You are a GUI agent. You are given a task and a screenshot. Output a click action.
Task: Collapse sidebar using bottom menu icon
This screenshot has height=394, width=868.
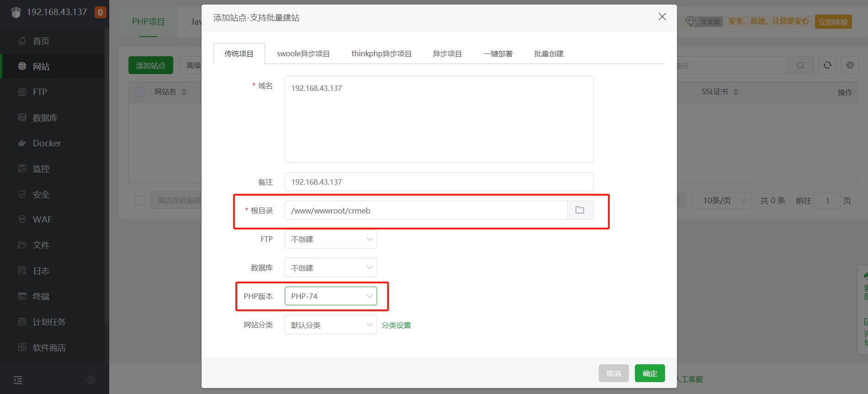coord(18,380)
